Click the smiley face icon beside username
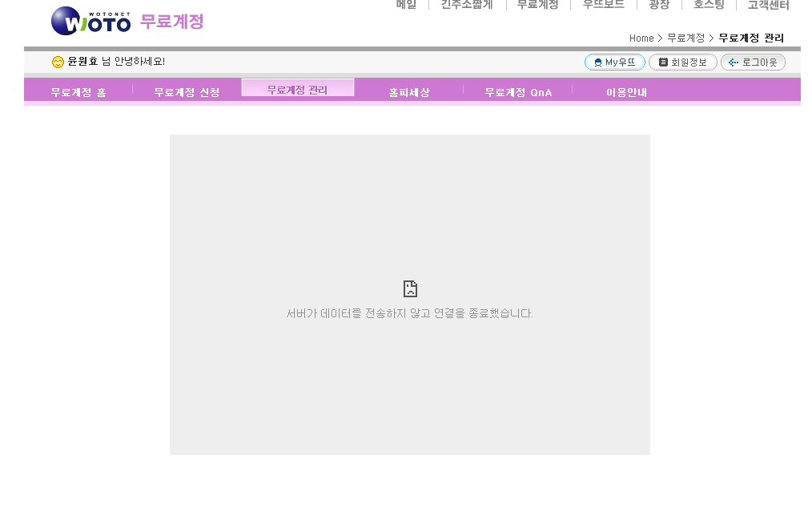Screen dimensions: 812x516 58,62
